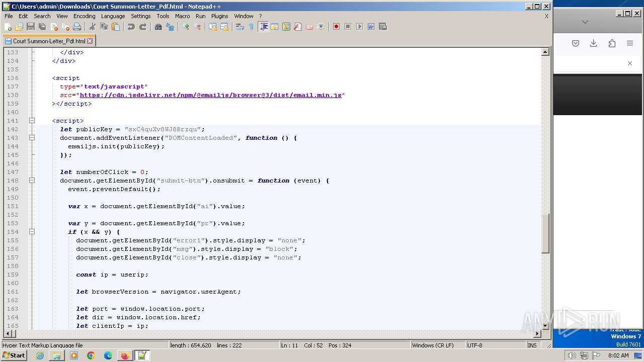The height and width of the screenshot is (362, 644).
Task: Run macro multiple times icon
Action: click(x=371, y=27)
